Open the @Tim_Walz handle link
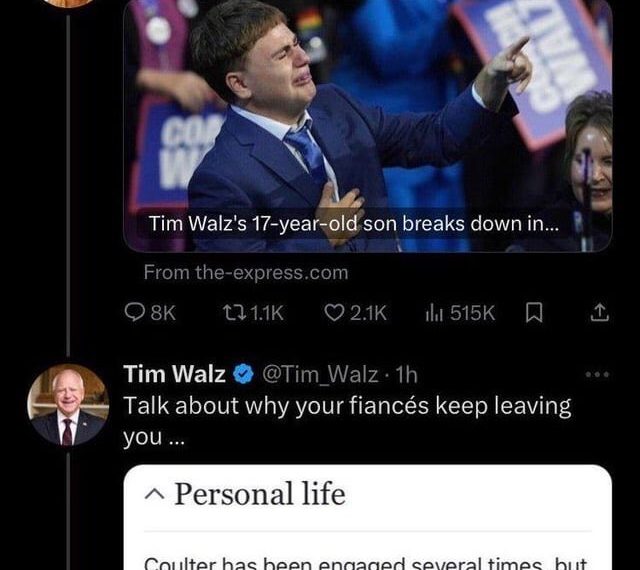 tap(320, 374)
